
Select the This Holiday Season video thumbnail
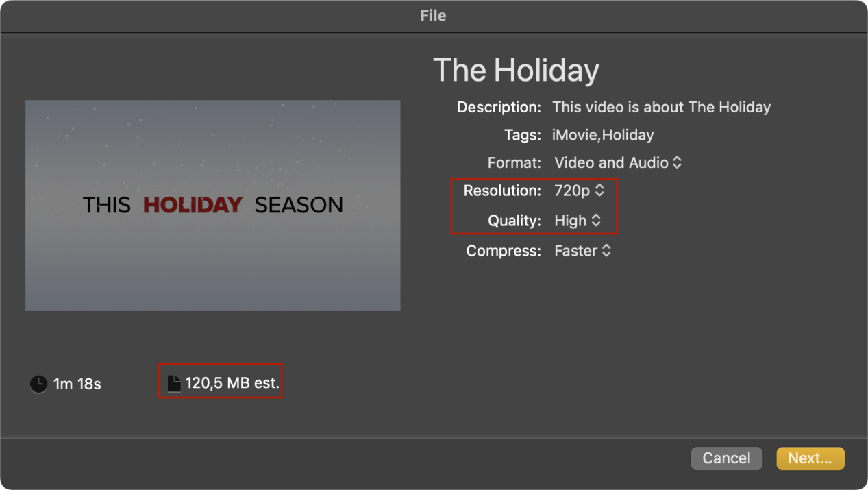[x=212, y=205]
